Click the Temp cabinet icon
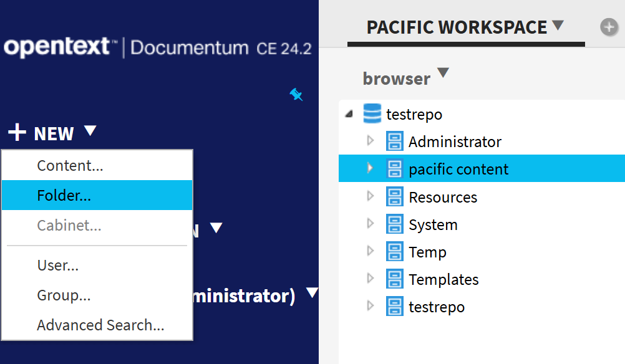This screenshot has height=364, width=625. pos(394,252)
